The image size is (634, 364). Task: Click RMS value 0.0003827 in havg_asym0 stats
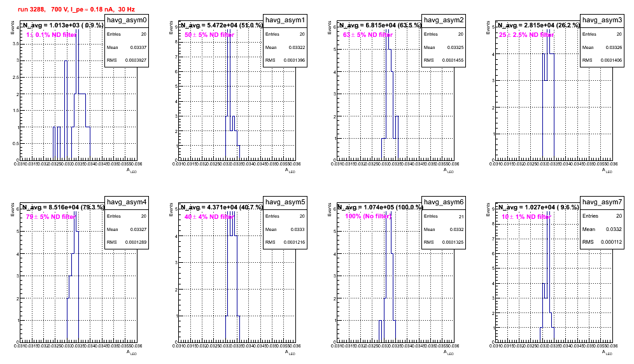tap(136, 60)
